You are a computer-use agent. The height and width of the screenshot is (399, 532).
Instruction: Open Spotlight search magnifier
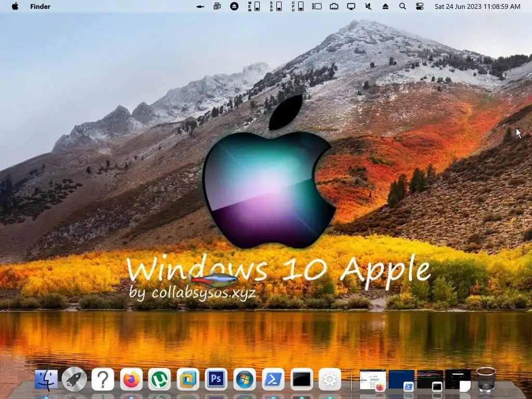[x=403, y=6]
